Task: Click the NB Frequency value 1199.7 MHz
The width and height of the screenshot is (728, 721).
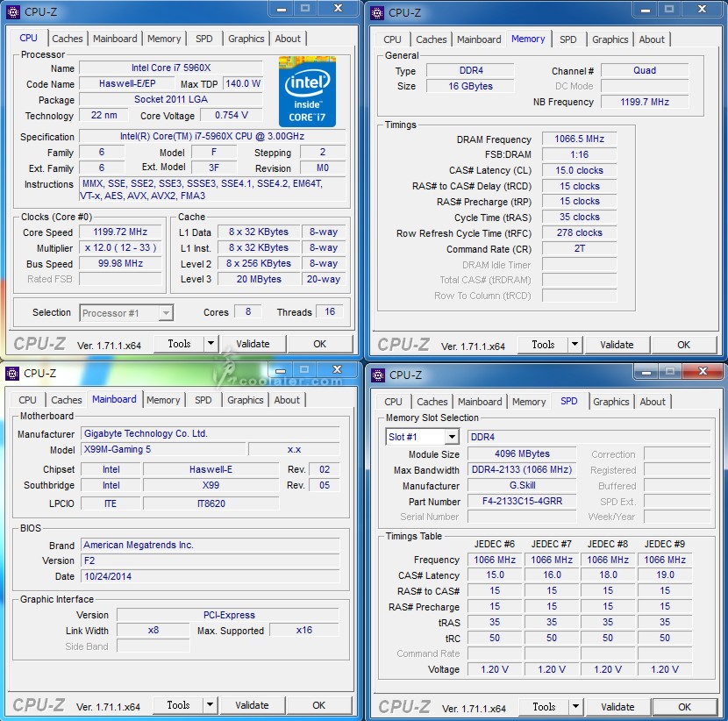Action: pyautogui.click(x=645, y=102)
